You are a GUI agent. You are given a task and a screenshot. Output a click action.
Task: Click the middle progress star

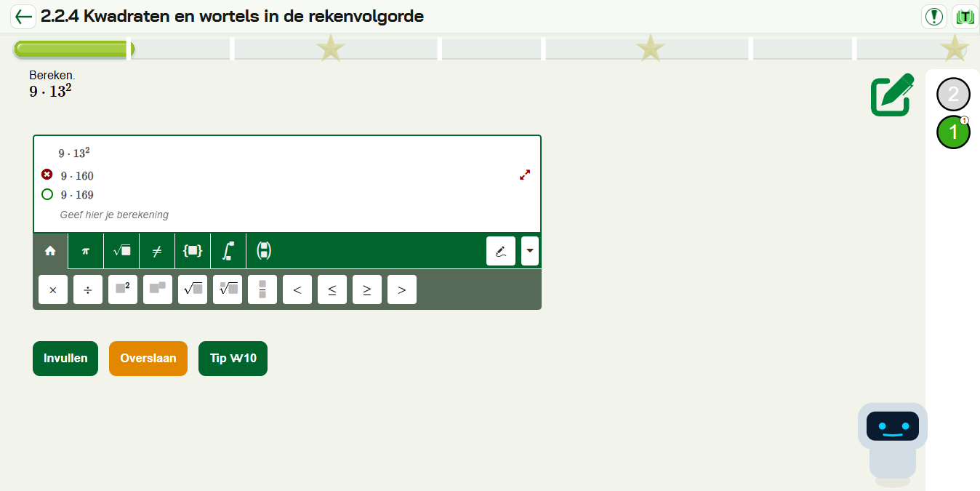coord(650,48)
